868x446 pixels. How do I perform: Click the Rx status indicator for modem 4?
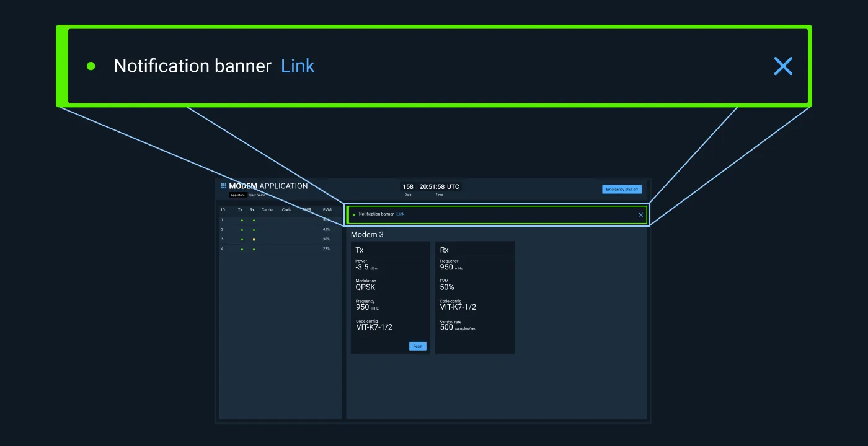(x=254, y=249)
